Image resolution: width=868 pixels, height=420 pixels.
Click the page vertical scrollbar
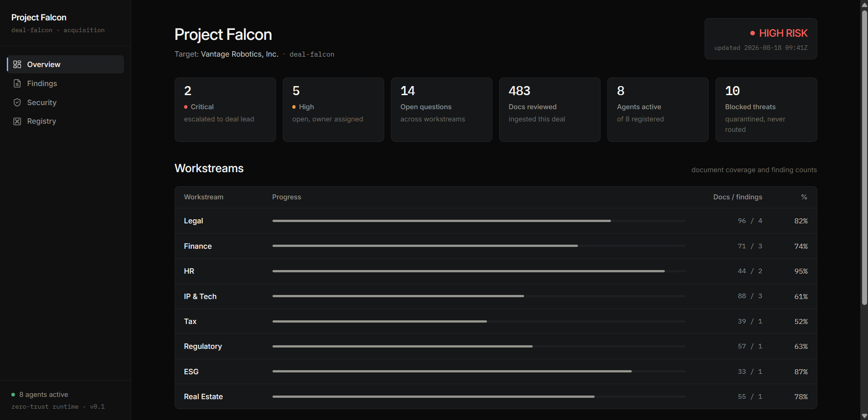pyautogui.click(x=864, y=157)
